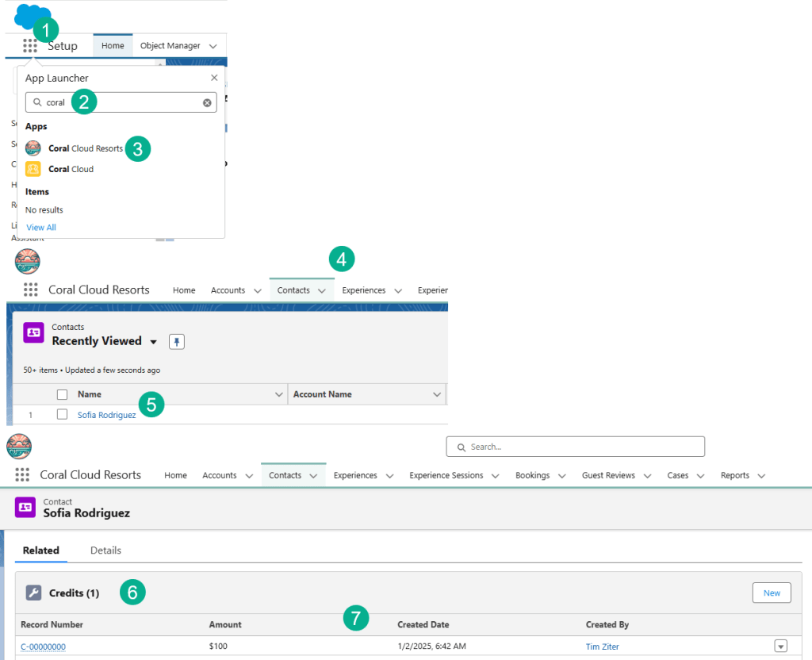The width and height of the screenshot is (812, 660).
Task: Close the App Launcher popup
Action: [x=214, y=78]
